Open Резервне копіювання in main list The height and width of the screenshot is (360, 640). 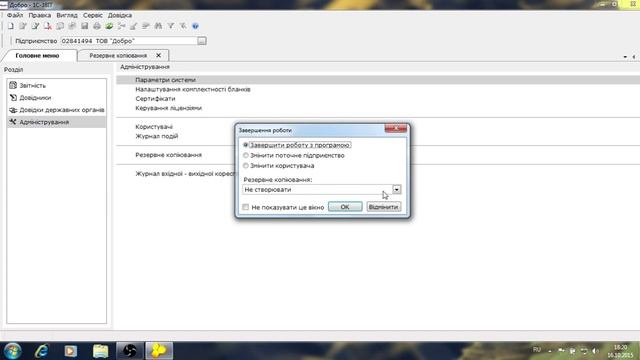click(169, 155)
